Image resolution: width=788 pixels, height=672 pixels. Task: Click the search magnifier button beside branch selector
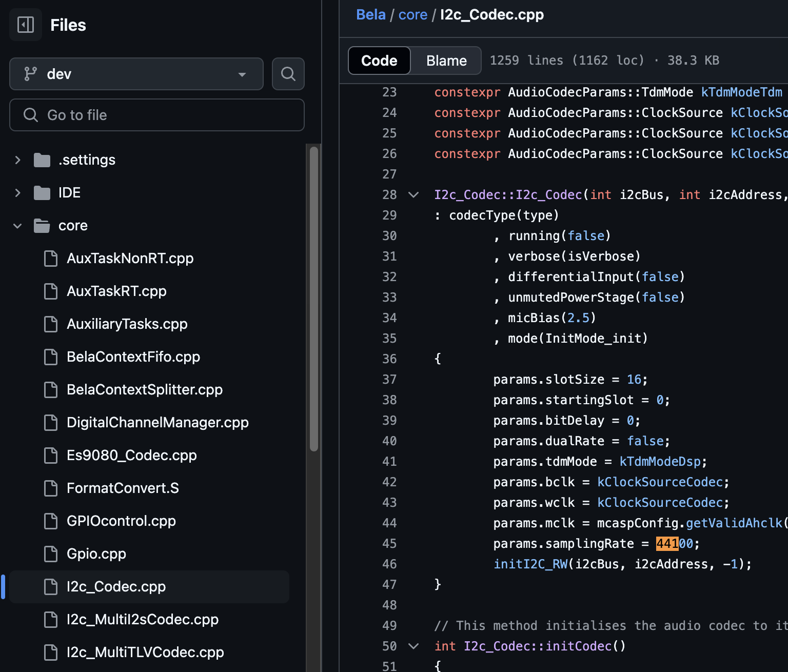click(288, 74)
